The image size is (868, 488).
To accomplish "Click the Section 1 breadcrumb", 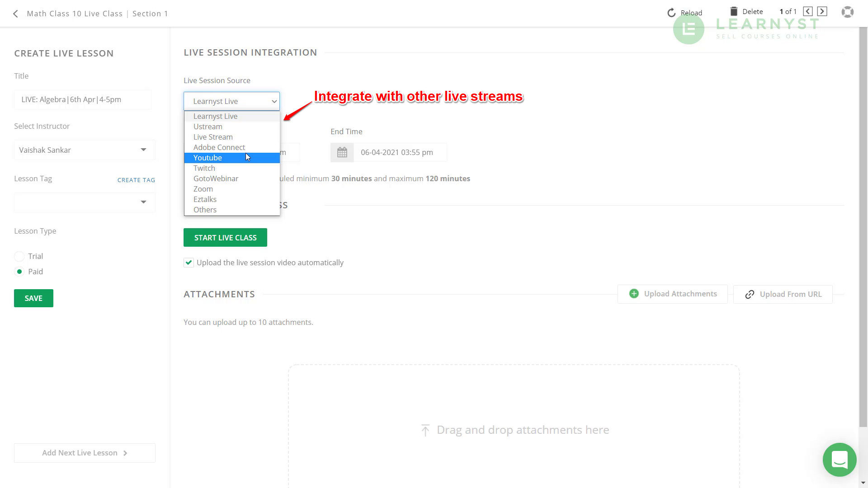I will (150, 14).
